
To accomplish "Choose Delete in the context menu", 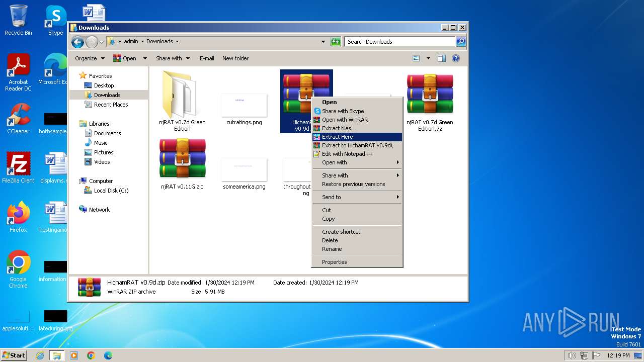I will coord(357,240).
